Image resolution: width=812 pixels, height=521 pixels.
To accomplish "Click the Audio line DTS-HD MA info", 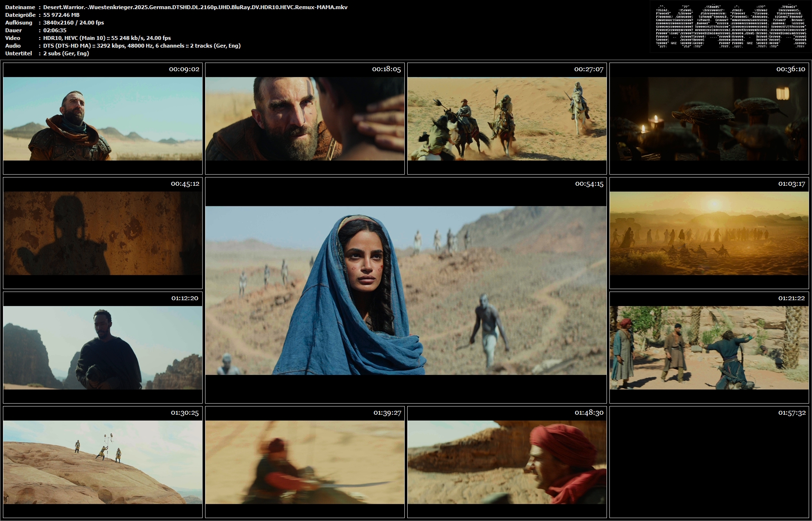I will coord(142,46).
